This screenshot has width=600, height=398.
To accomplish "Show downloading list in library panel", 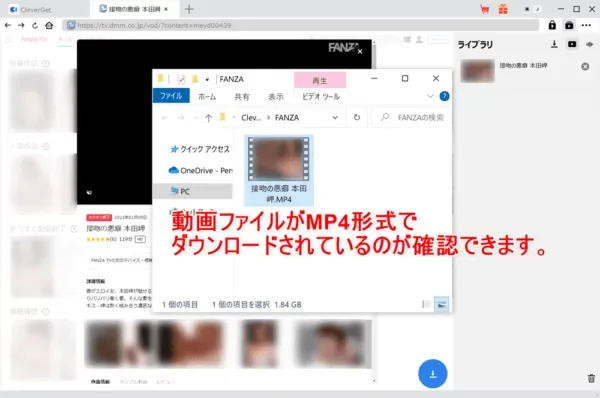I will point(554,44).
